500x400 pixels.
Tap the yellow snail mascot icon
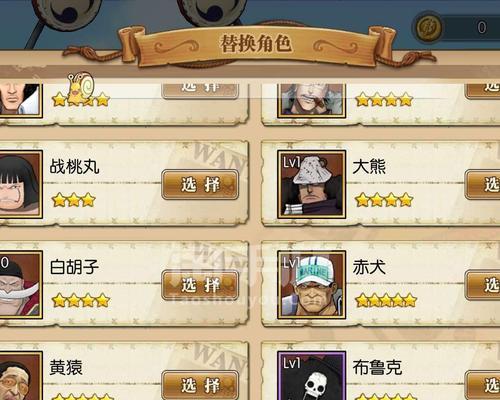pos(81,88)
